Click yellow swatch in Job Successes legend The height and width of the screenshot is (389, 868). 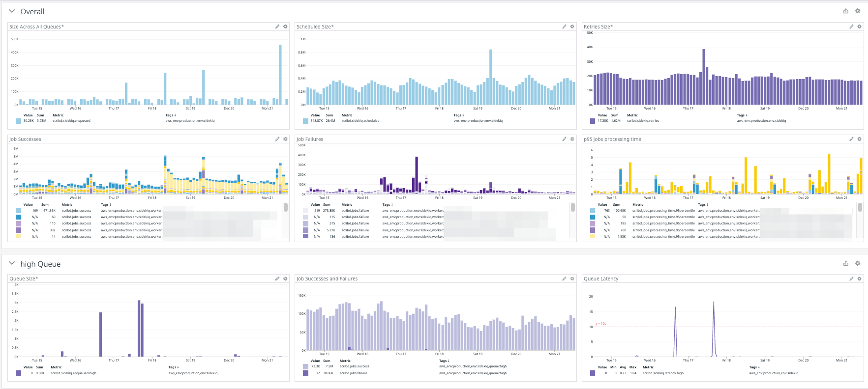coord(18,237)
